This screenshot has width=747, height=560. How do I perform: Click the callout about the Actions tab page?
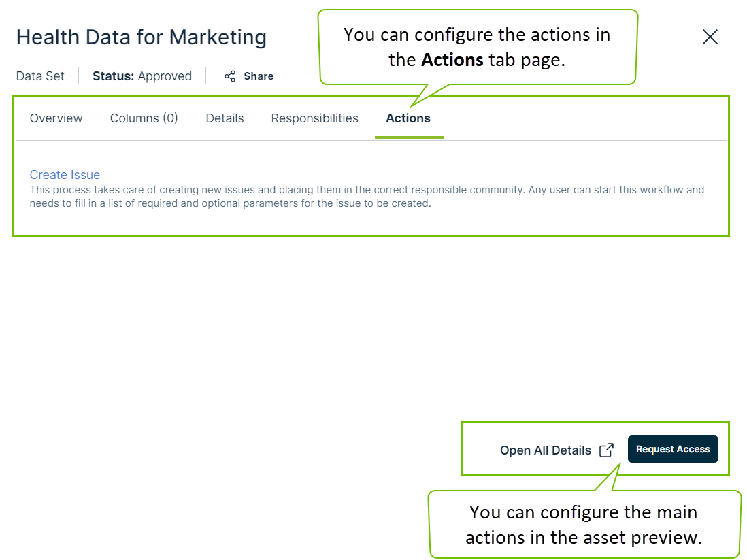478,47
